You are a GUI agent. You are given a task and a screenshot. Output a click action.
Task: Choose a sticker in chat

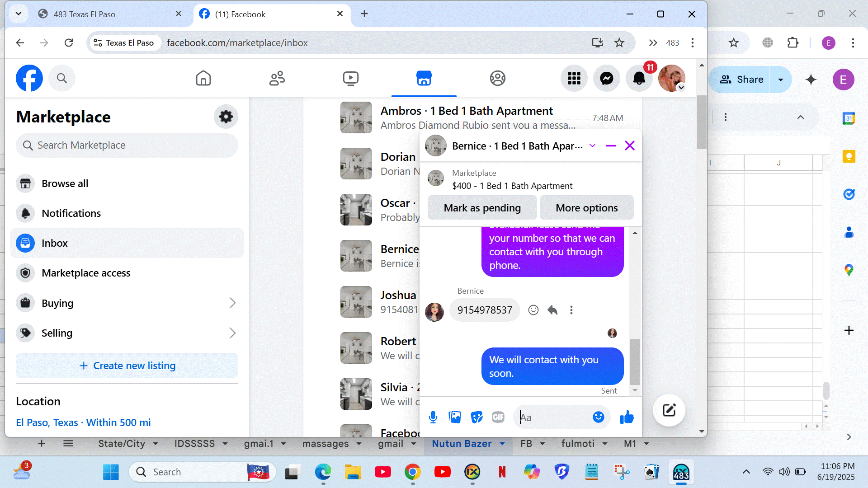[x=476, y=417]
